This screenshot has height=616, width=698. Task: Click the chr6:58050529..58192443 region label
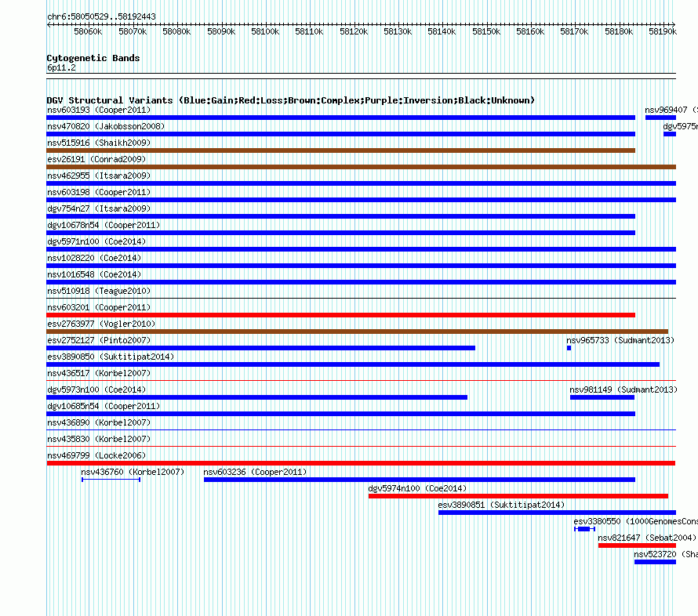click(101, 16)
